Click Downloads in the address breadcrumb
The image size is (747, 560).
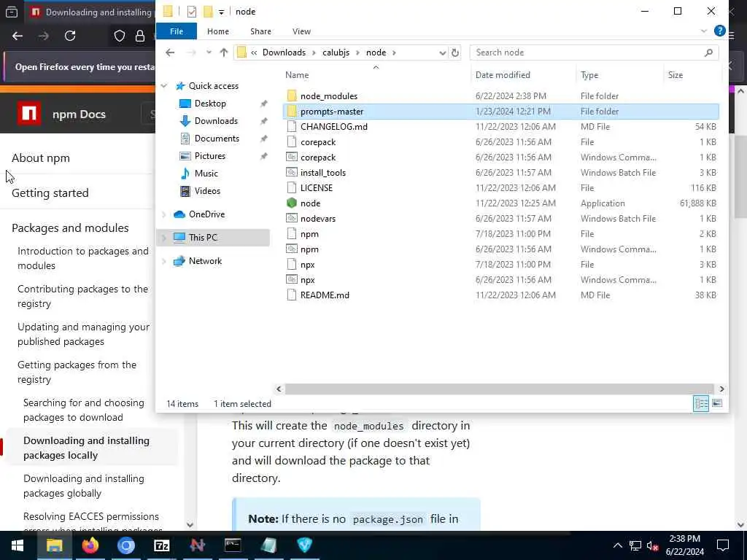tap(284, 52)
